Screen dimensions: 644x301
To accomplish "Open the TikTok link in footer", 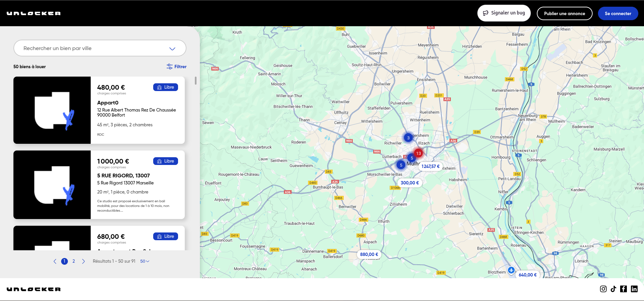I will (x=613, y=289).
